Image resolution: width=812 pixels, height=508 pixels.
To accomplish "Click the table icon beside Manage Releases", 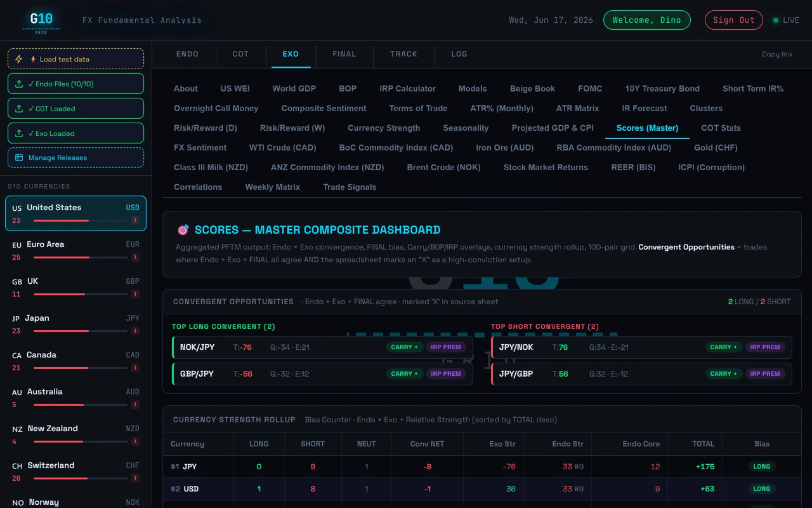I will [x=19, y=157].
